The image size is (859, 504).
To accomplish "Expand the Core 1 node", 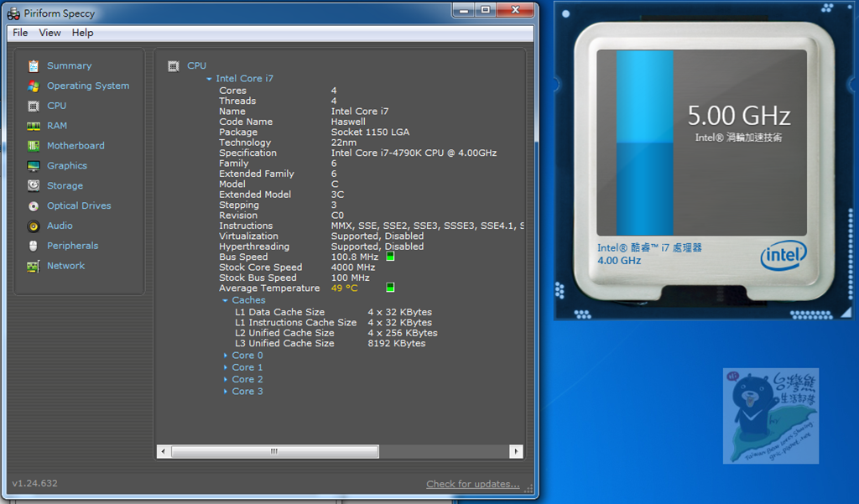I will [225, 367].
